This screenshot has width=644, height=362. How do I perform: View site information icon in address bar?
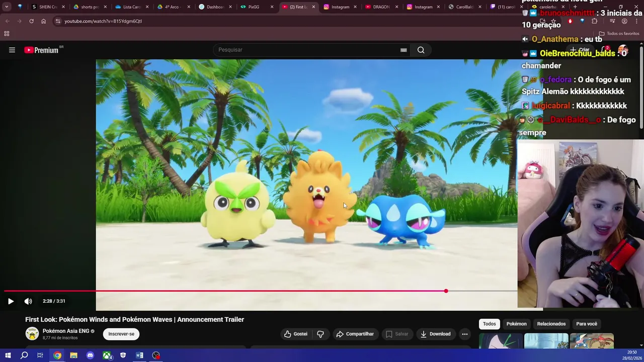pyautogui.click(x=58, y=21)
